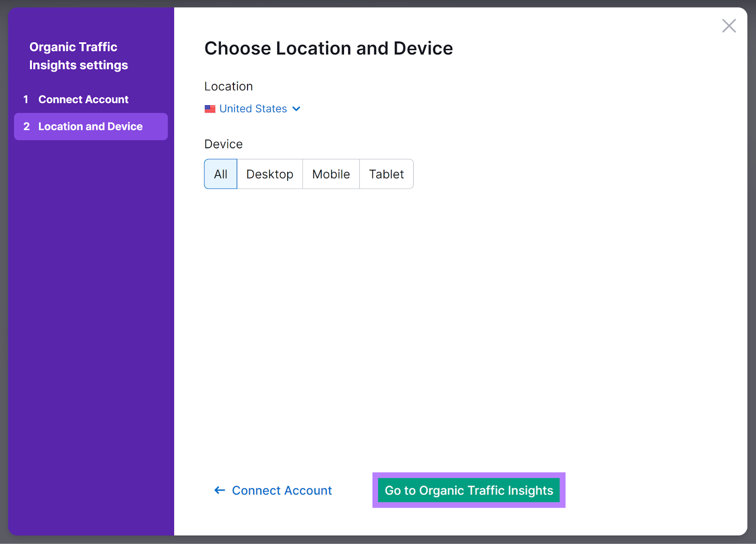This screenshot has width=756, height=544.
Task: Click the Organic Traffic Insights settings heading
Action: coord(78,56)
